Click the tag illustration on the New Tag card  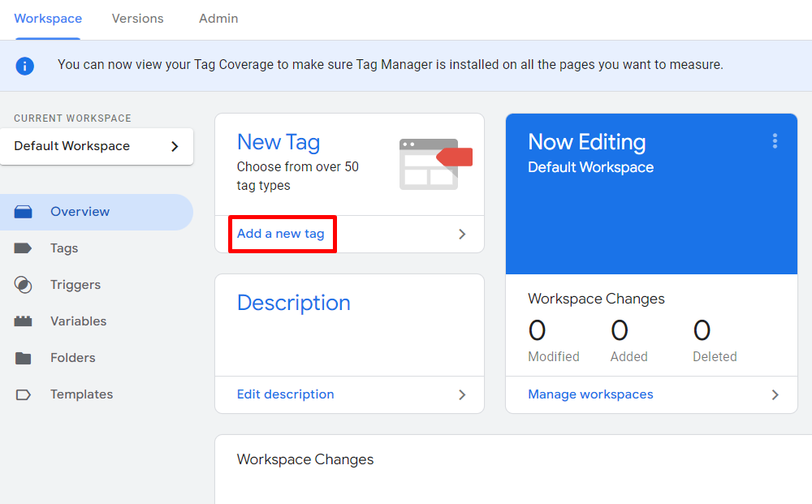tap(434, 160)
